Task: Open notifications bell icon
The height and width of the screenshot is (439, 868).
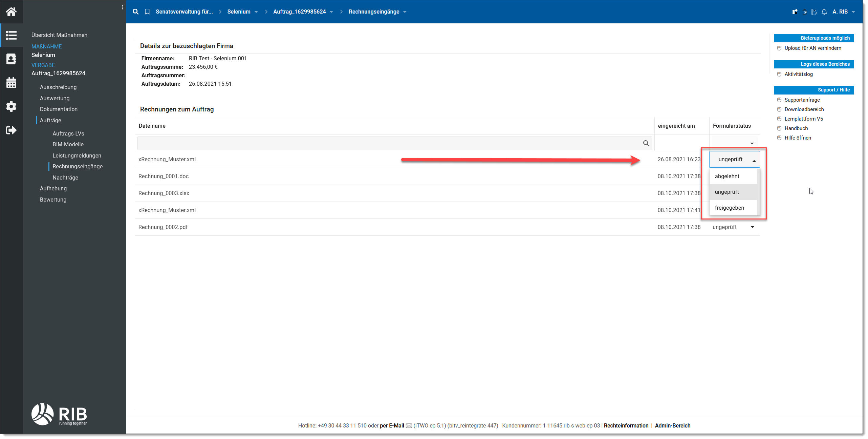Action: (x=824, y=12)
